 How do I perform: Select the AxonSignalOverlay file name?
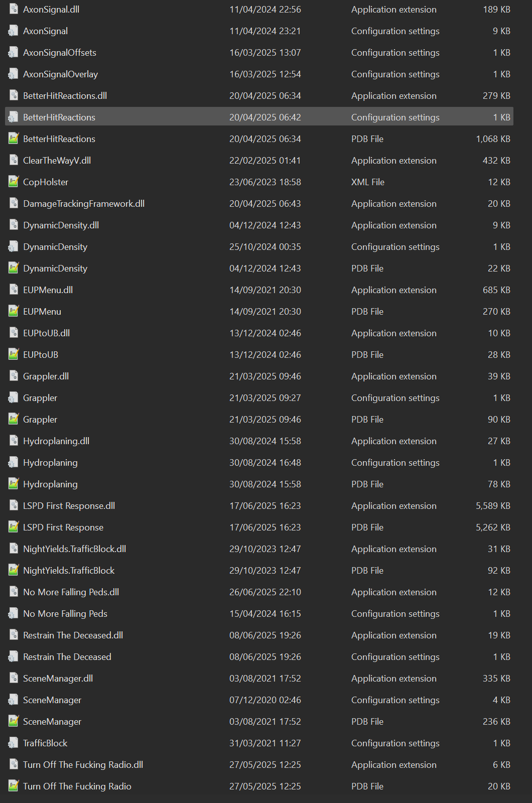coord(60,74)
